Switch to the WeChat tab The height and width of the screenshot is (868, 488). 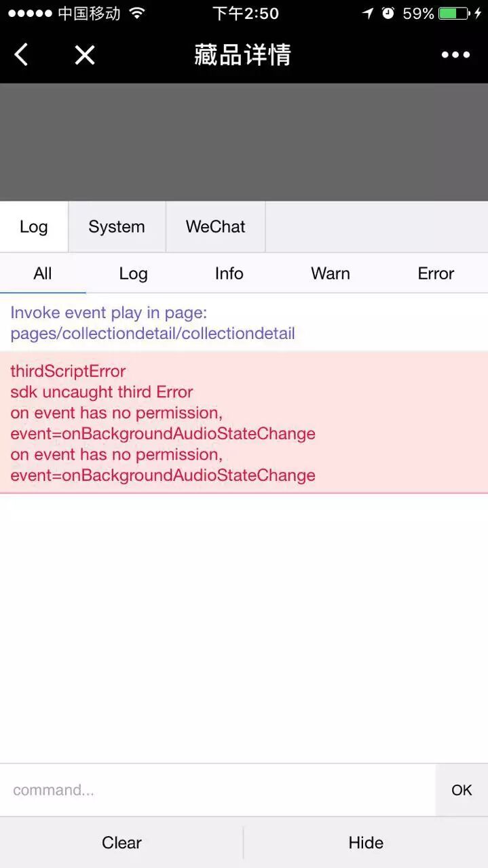(215, 226)
